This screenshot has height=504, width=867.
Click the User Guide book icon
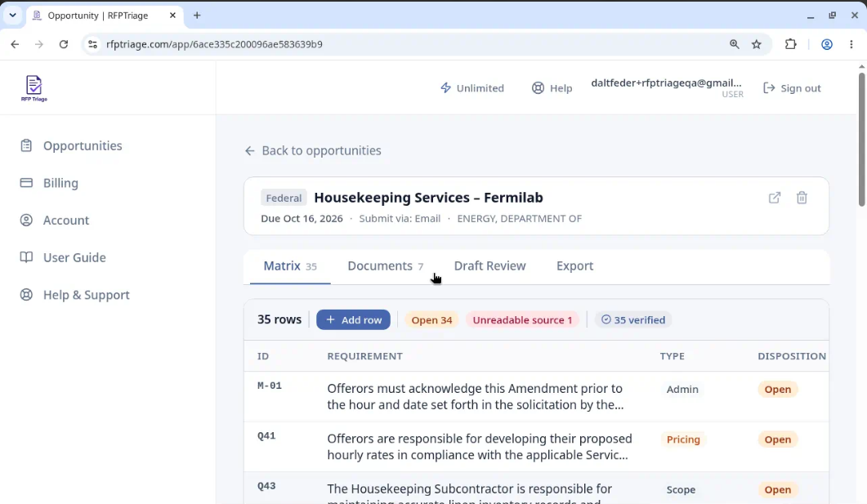(x=26, y=257)
